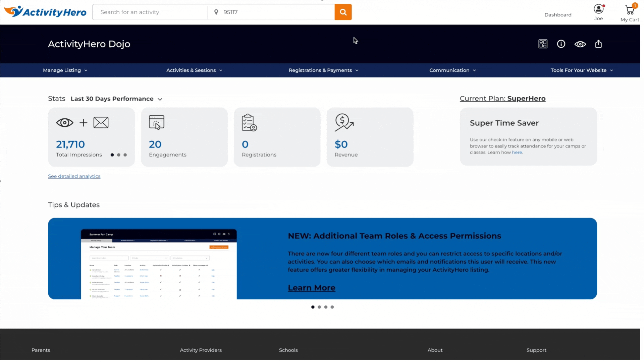Click the About footer heading
This screenshot has height=362, width=644.
coord(435,350)
